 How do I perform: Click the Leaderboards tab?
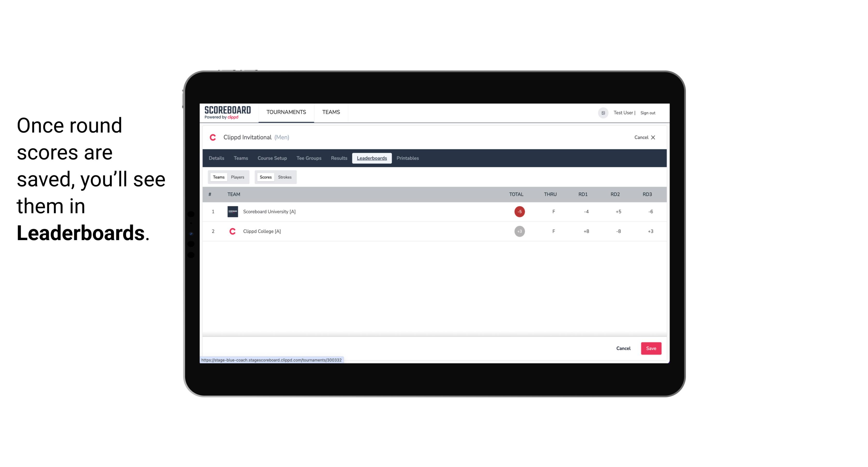click(x=372, y=158)
